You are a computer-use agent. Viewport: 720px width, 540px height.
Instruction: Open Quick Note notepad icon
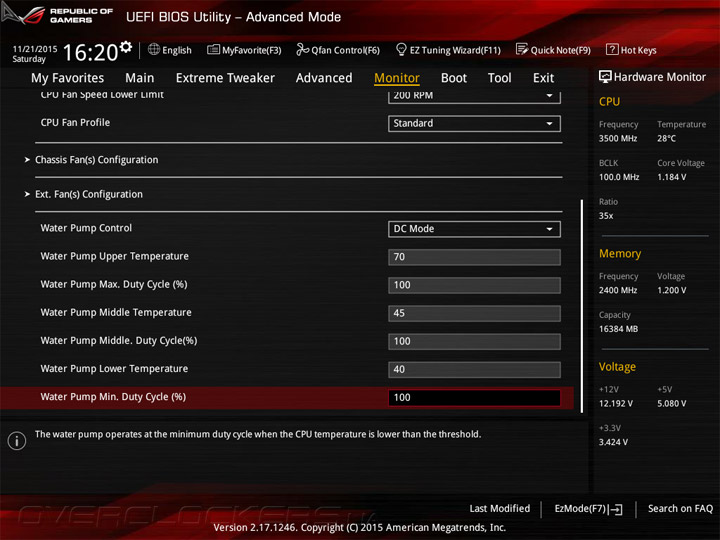(522, 49)
